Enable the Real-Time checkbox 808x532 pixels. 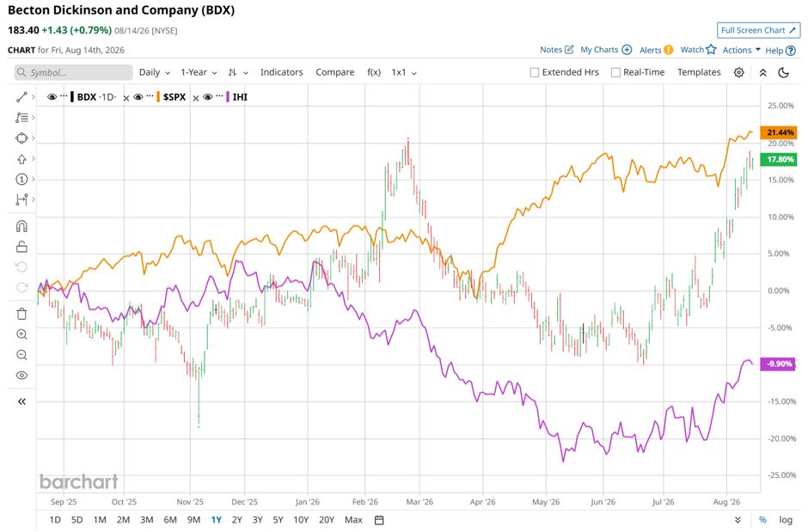coord(615,72)
